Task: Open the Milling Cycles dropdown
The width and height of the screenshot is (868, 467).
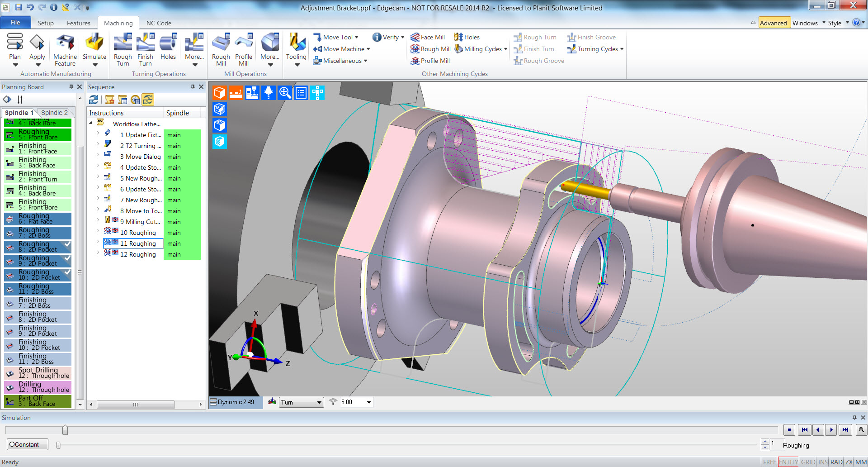Action: (x=482, y=49)
